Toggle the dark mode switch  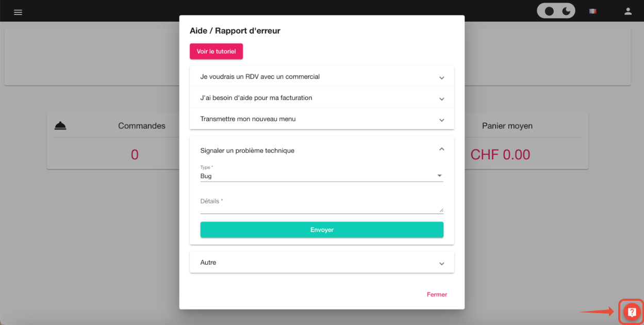tap(556, 11)
